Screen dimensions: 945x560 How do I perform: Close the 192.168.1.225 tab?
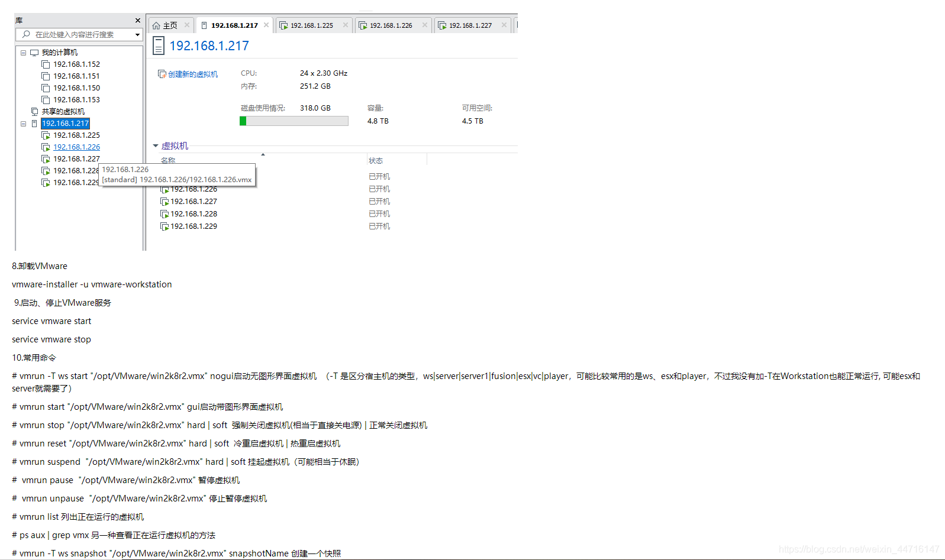[346, 25]
